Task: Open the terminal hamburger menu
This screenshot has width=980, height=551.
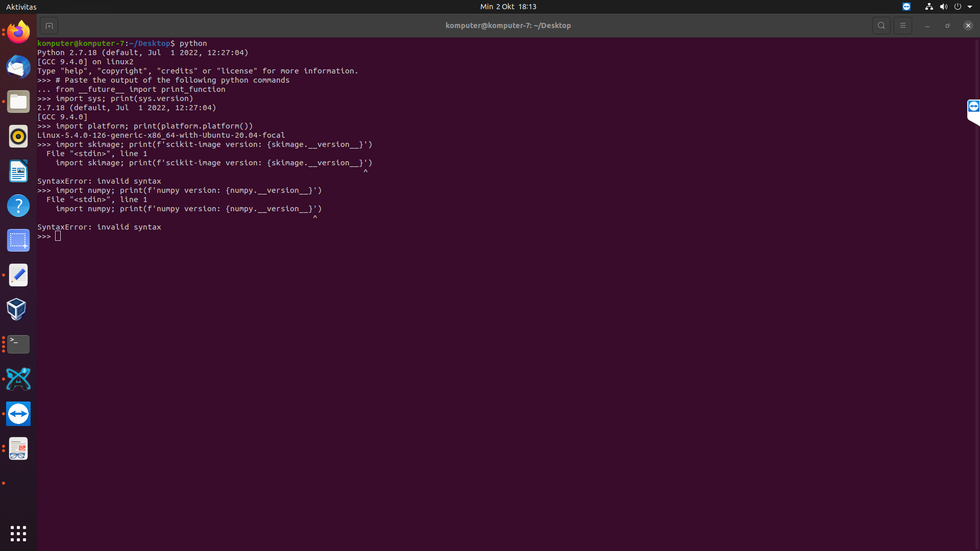Action: [903, 25]
